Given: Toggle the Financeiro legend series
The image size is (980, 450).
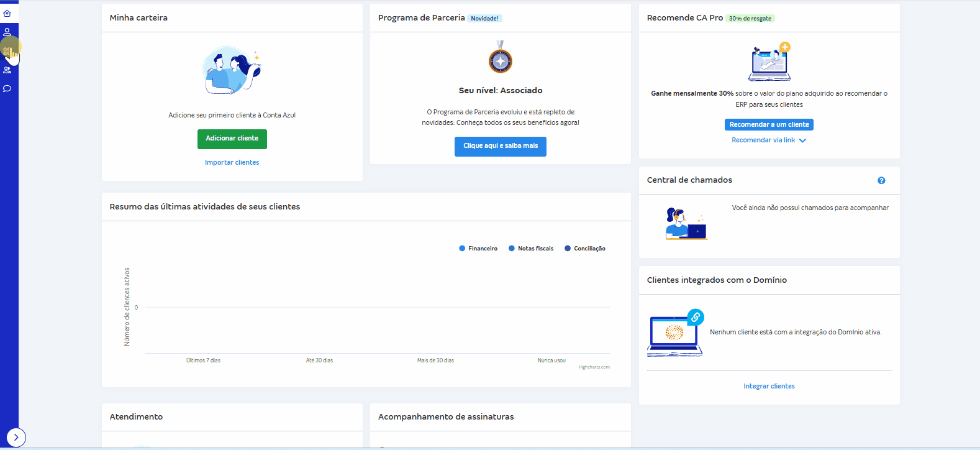Looking at the screenshot, I should click(x=478, y=249).
